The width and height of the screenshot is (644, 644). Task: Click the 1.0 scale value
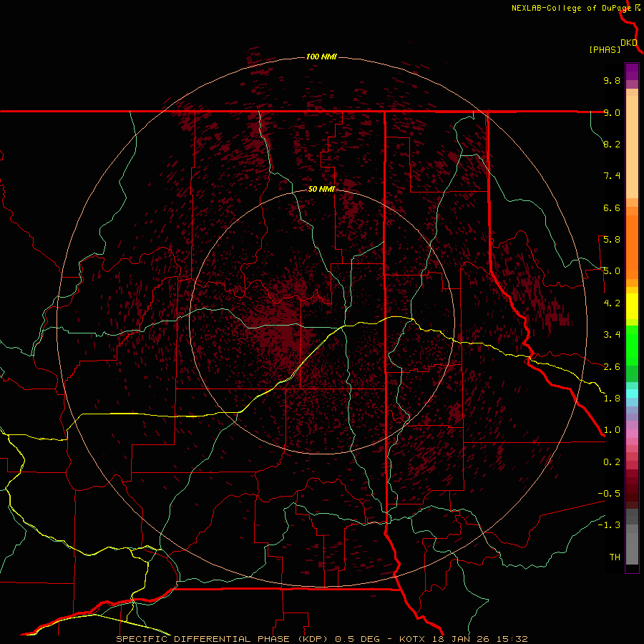click(612, 430)
